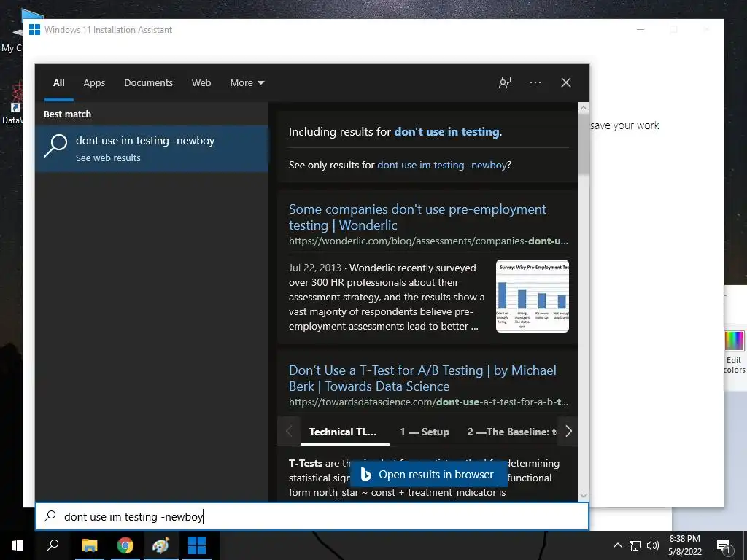The image size is (747, 560).
Task: Open the Wonderlic pre-employment testing result
Action: [417, 217]
